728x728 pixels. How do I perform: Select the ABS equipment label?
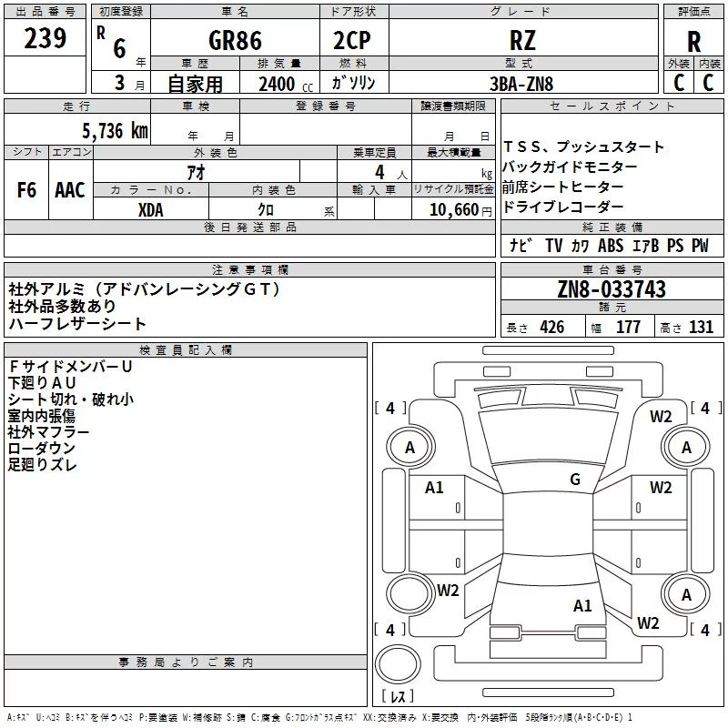coord(611,246)
